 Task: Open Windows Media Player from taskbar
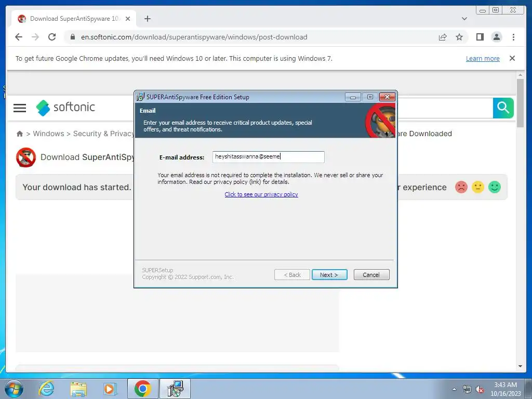(110, 389)
